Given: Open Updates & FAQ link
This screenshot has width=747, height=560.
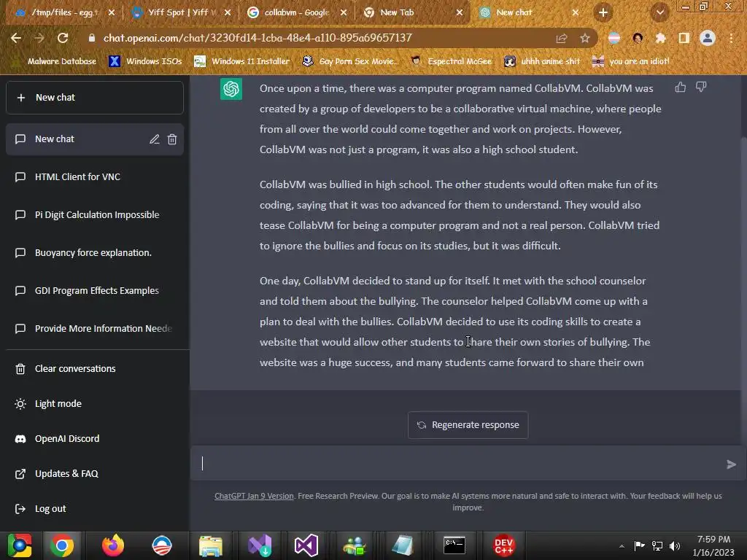Looking at the screenshot, I should pos(94,474).
